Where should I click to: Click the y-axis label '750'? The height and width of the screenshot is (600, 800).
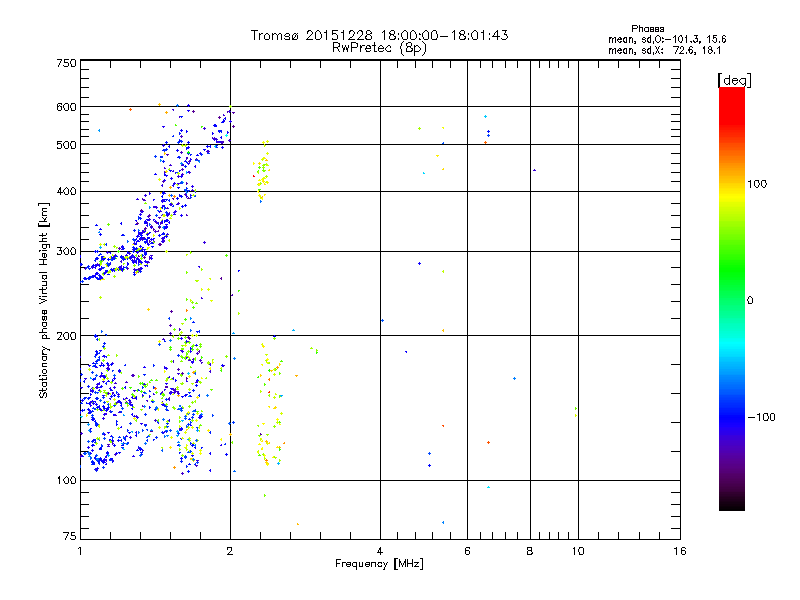(66, 63)
